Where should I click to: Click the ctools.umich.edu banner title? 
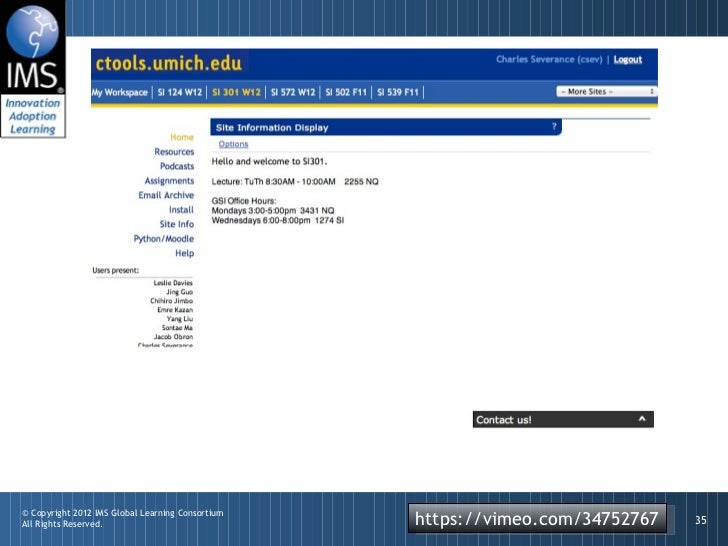tap(169, 63)
